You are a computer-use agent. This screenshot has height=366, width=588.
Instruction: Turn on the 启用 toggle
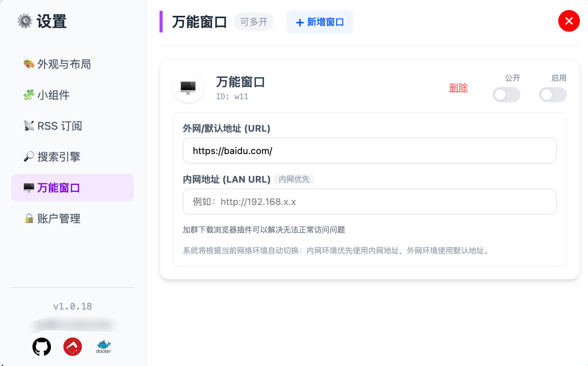click(552, 95)
